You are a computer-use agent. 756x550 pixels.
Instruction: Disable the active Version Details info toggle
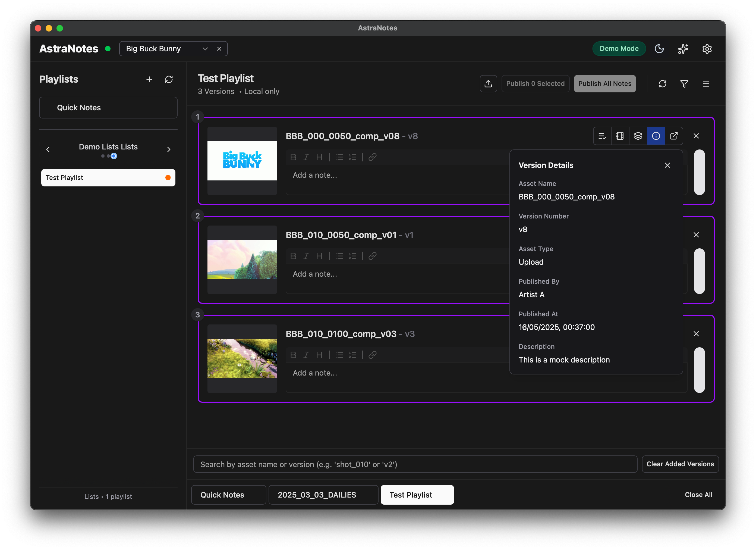(x=656, y=136)
